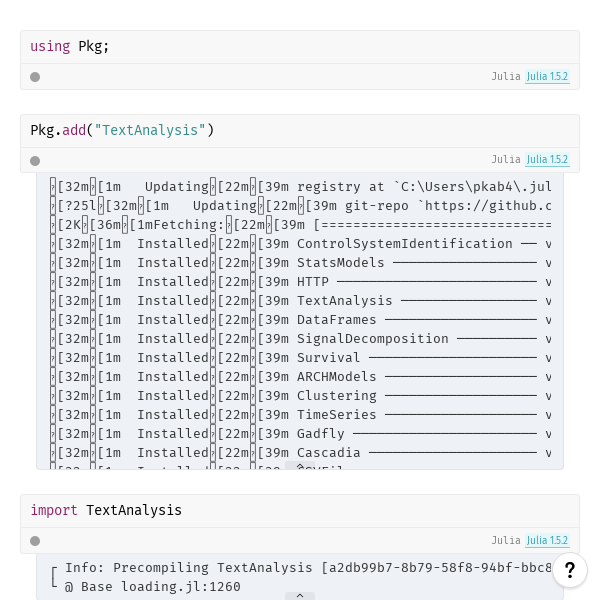Image resolution: width=600 pixels, height=600 pixels.
Task: Click 'Julia' language label under using Pkg
Action: [506, 77]
